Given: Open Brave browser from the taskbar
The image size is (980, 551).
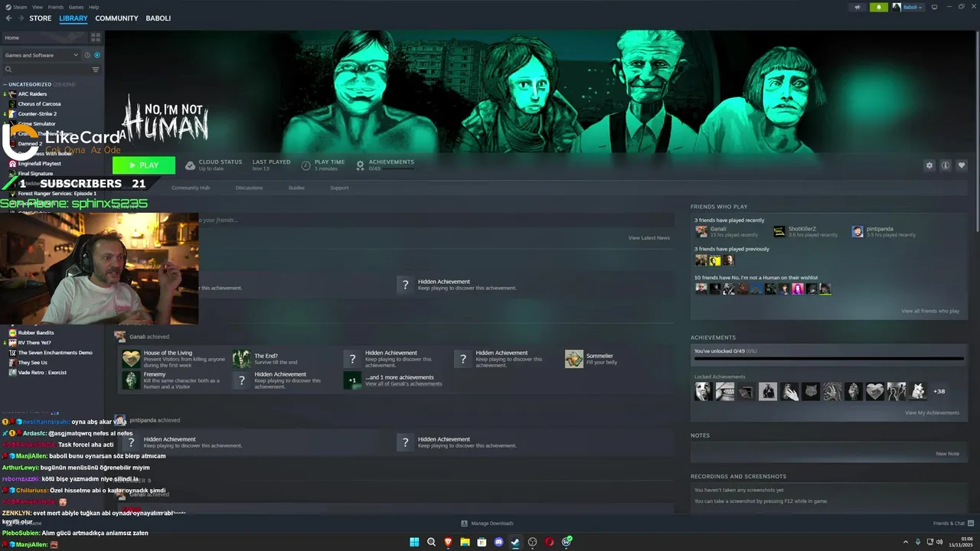Looking at the screenshot, I should [448, 542].
